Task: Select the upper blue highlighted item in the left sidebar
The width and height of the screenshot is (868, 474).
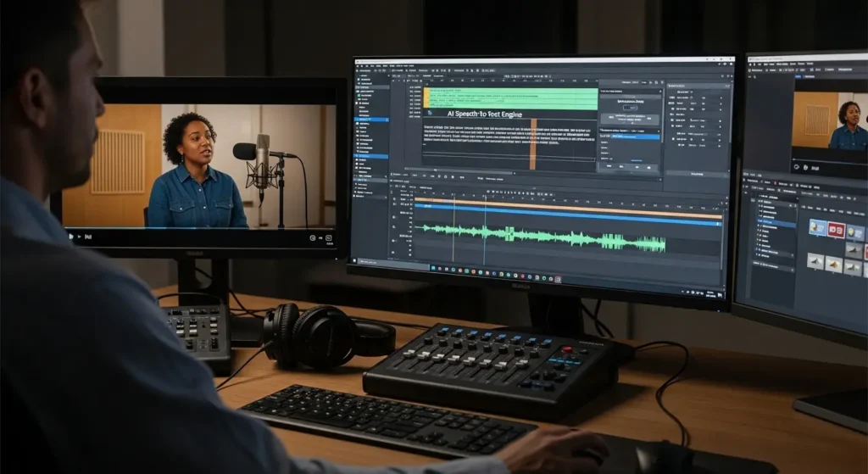Action: point(371,120)
